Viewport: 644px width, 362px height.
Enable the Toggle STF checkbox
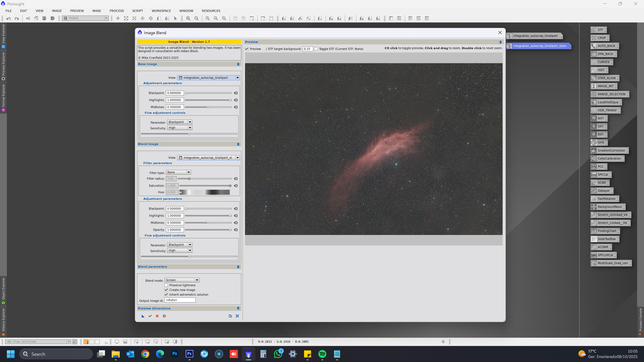(x=316, y=49)
